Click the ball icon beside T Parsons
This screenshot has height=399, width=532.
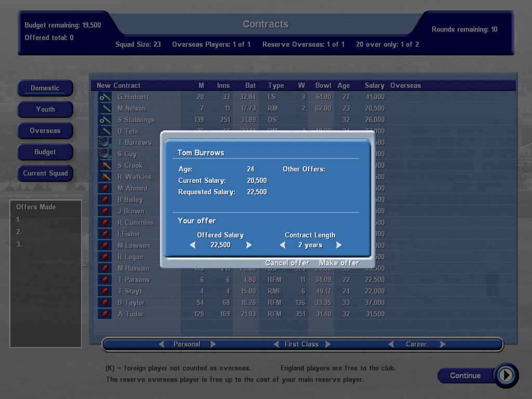click(x=105, y=280)
